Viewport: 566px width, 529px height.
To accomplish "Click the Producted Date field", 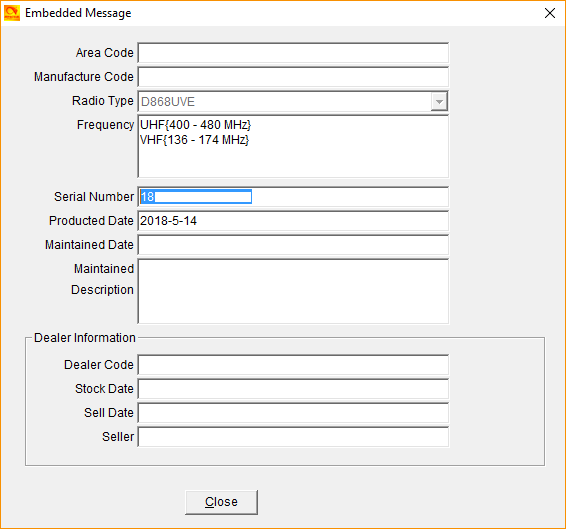I will (293, 221).
